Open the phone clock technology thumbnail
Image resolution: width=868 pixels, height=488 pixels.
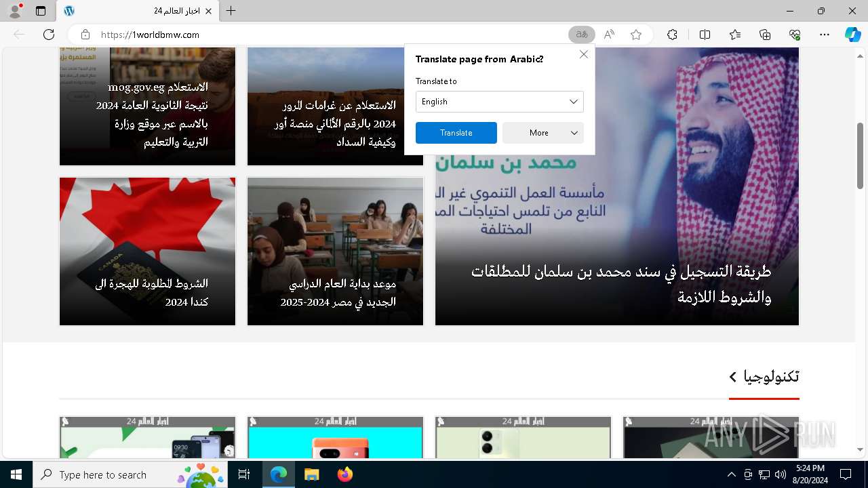click(147, 437)
